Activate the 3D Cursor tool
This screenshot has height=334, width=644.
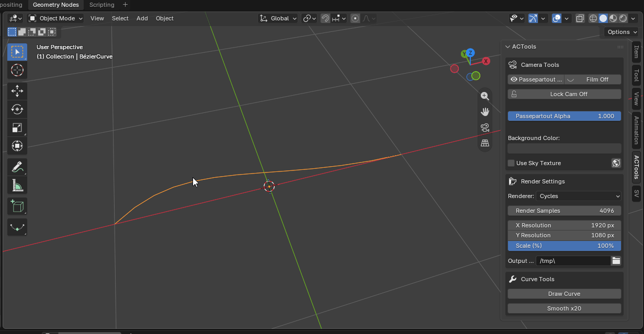pos(17,70)
